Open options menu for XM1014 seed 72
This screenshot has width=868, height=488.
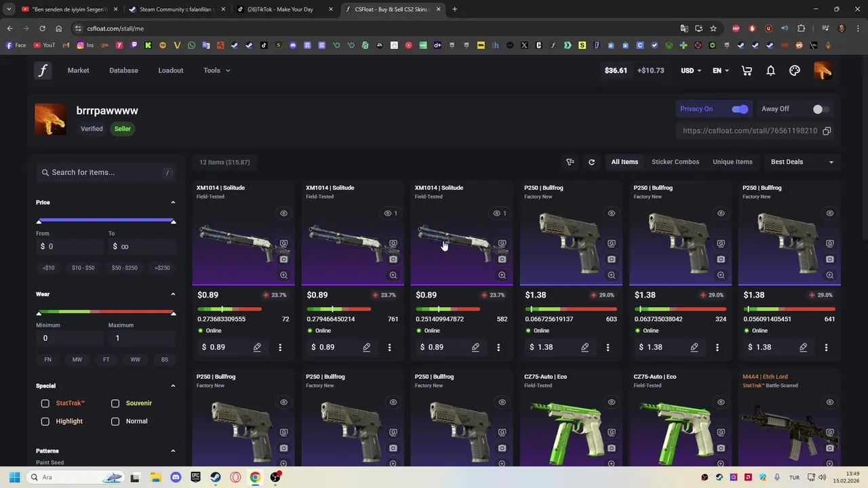(x=280, y=347)
